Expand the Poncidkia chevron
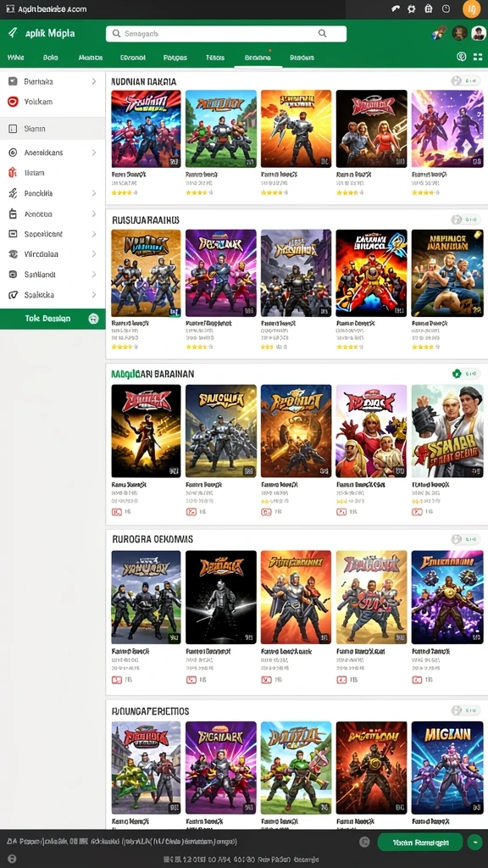The image size is (488, 868). pos(94,193)
